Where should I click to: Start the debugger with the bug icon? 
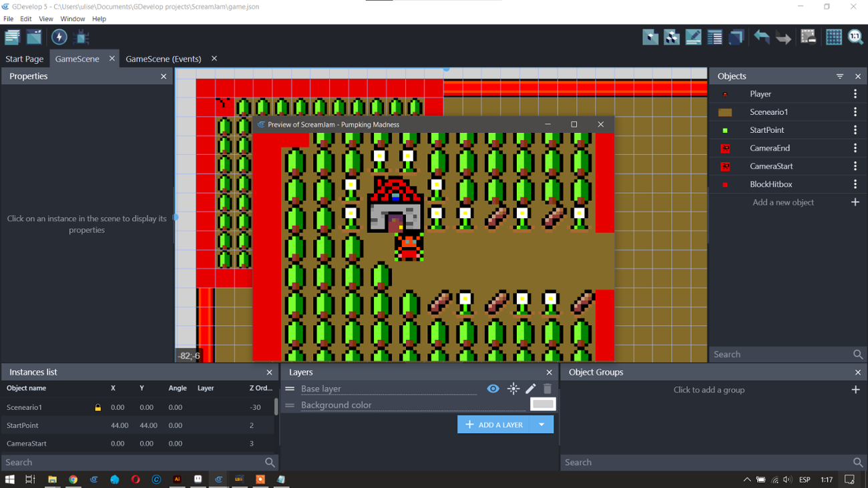click(x=81, y=38)
